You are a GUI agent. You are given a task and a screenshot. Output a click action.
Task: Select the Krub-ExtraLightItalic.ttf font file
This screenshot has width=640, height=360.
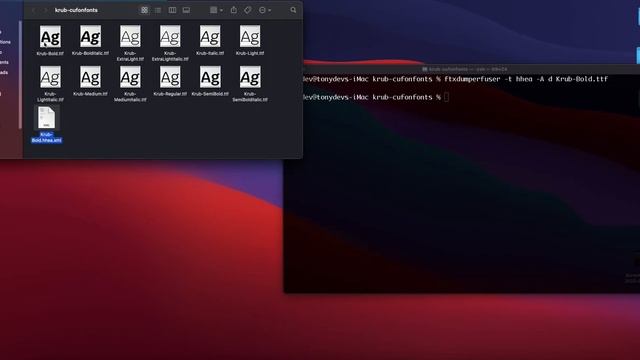(x=170, y=37)
